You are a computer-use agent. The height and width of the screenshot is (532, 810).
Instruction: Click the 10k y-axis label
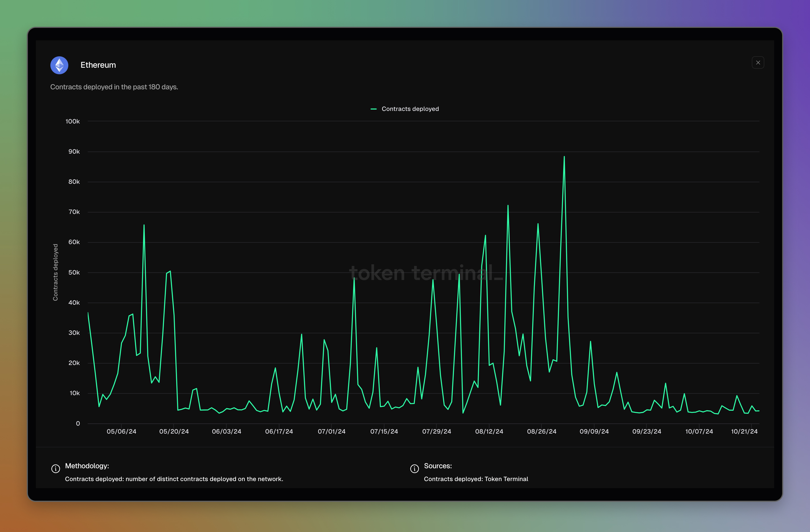(75, 393)
